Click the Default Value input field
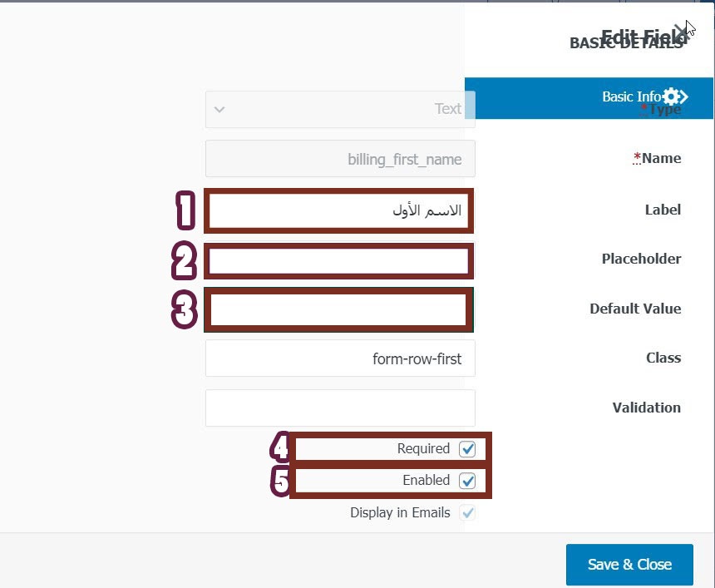This screenshot has width=715, height=588. 339,309
